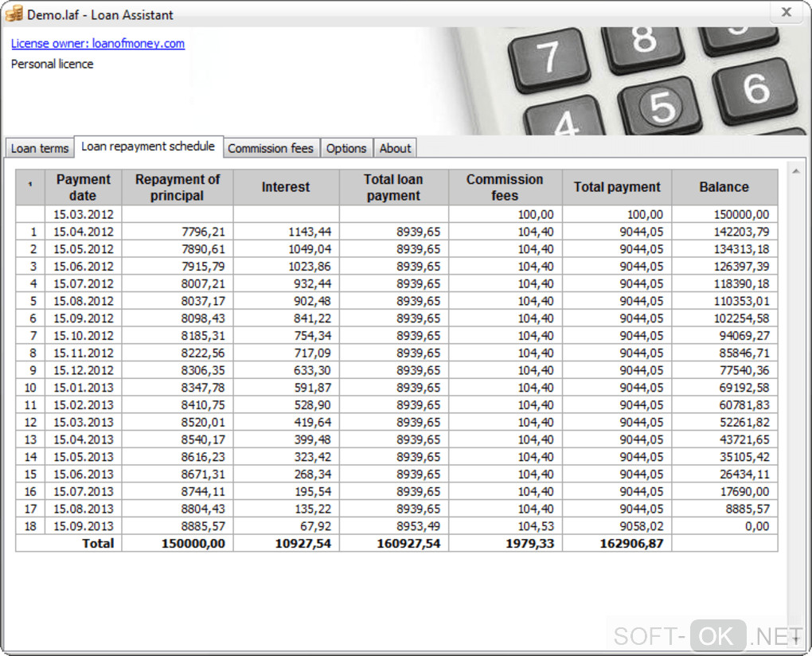This screenshot has width=812, height=656.
Task: Select principal cell 8007,21
Action: tap(177, 283)
